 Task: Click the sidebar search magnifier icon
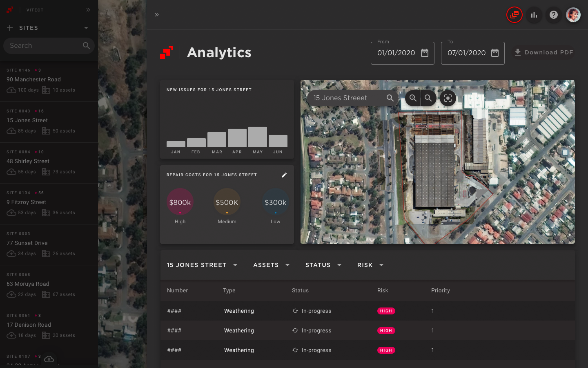click(x=86, y=46)
